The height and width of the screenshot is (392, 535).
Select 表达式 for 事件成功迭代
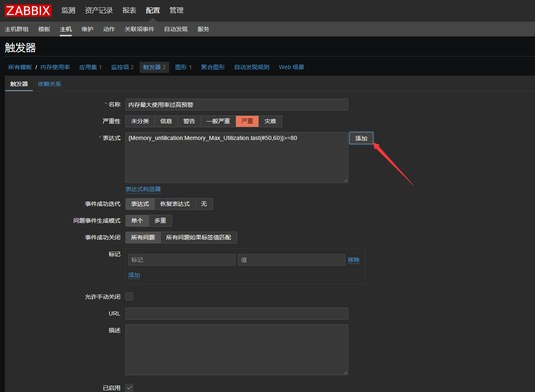pyautogui.click(x=140, y=204)
